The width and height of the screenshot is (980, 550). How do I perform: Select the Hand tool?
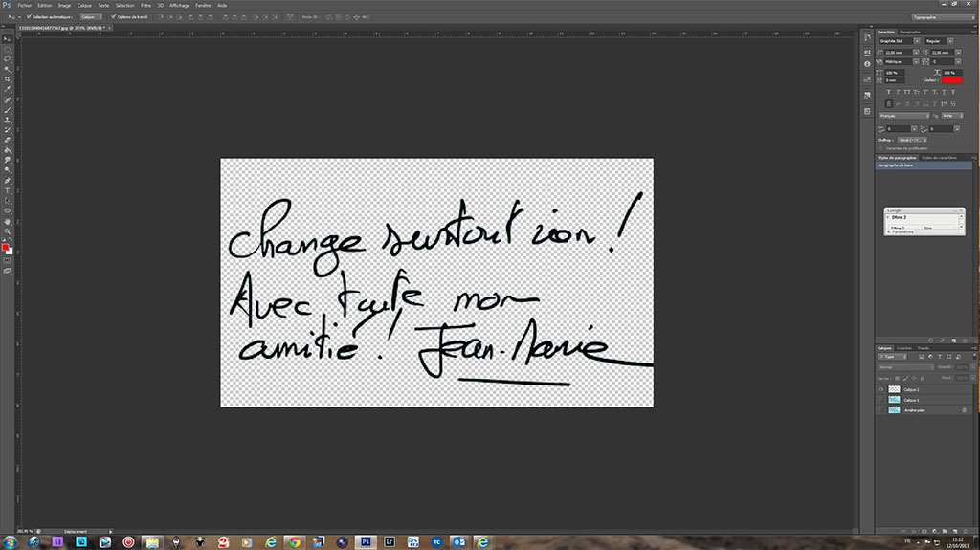click(8, 221)
